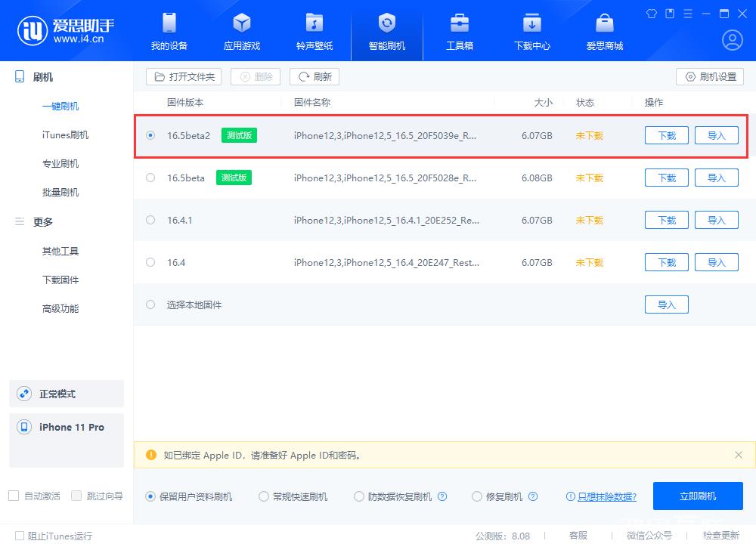Open the 应用游戏 app store section

(x=241, y=30)
